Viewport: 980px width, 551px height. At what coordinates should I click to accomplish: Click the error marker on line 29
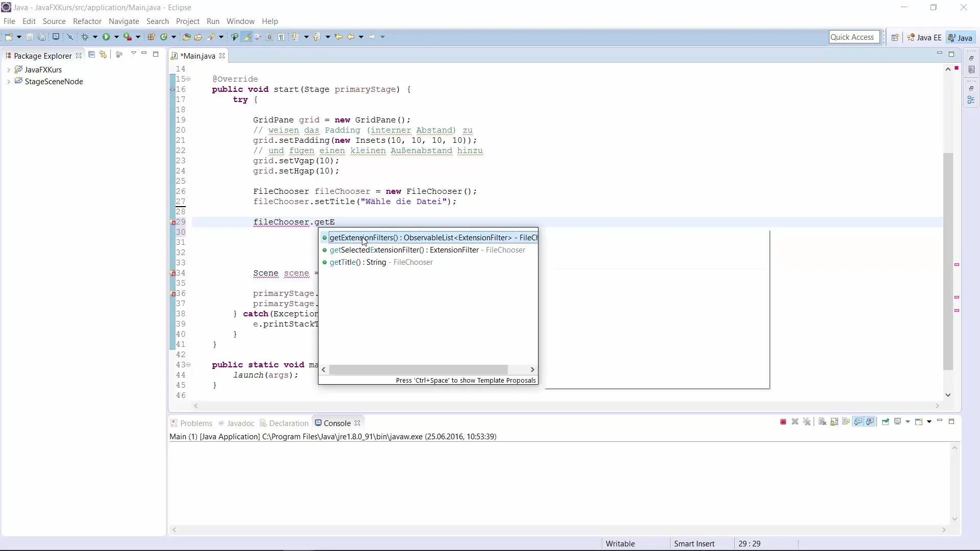pyautogui.click(x=173, y=222)
